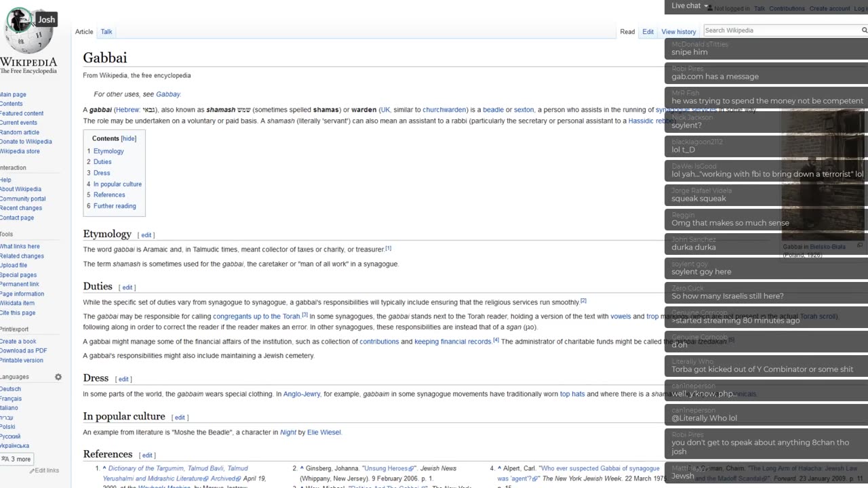Screen dimensions: 868x488
Task: Open Page information link
Action: tap(22, 294)
